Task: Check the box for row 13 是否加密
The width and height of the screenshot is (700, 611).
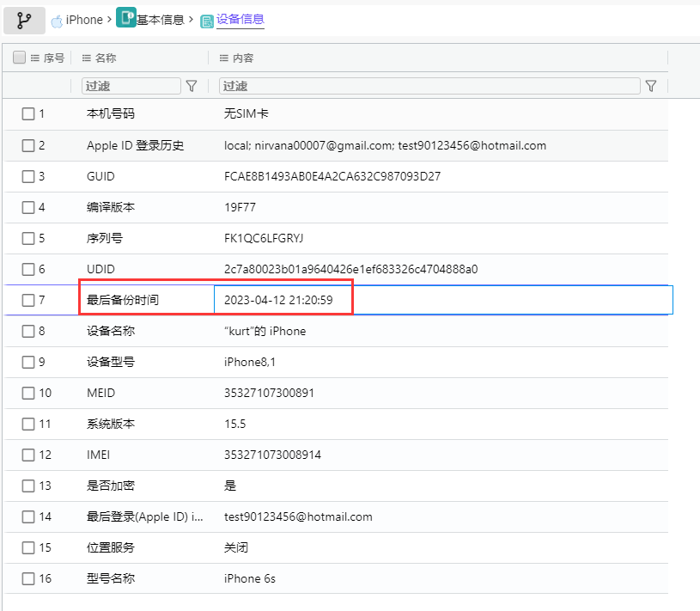Action: [28, 486]
